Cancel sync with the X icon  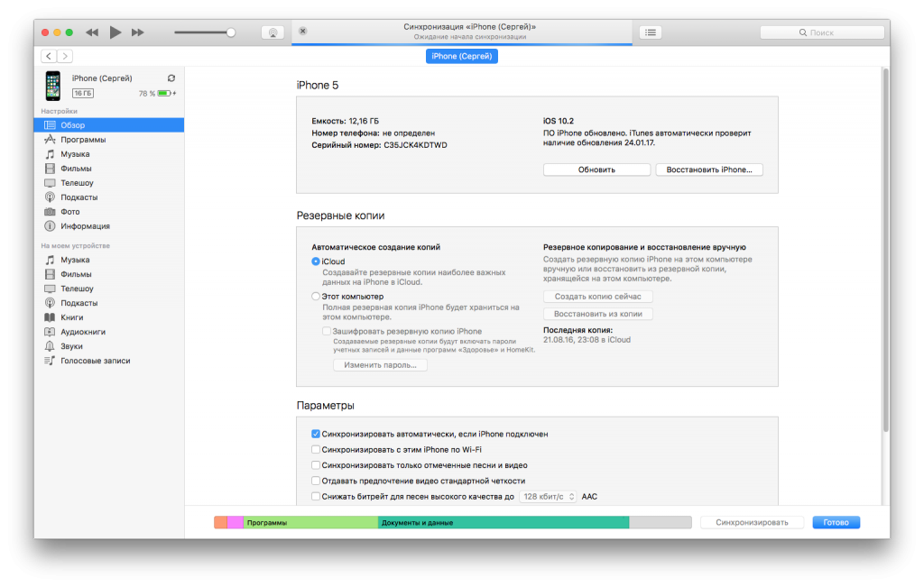pos(303,31)
